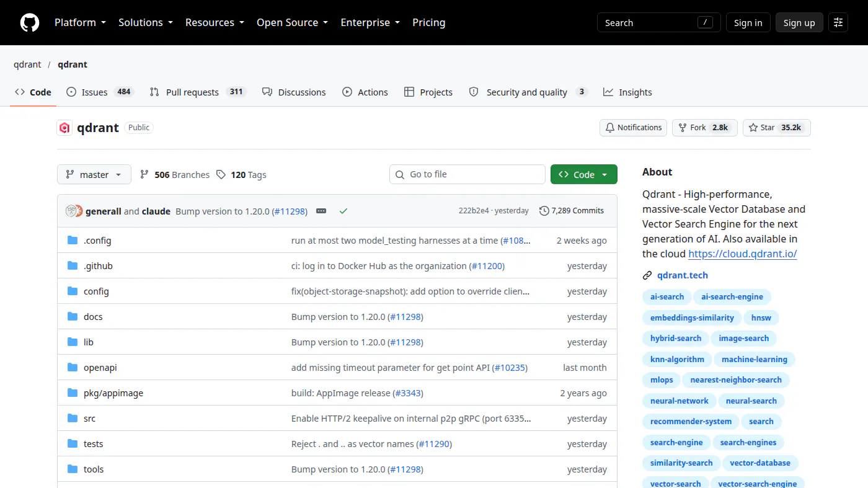The image size is (868, 488).
Task: Click the Go to file input
Action: pyautogui.click(x=467, y=174)
